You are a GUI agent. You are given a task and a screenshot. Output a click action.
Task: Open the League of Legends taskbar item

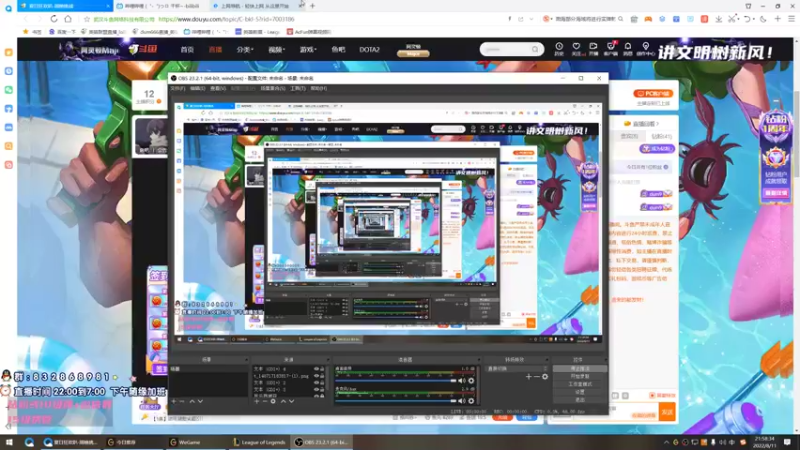pyautogui.click(x=259, y=442)
